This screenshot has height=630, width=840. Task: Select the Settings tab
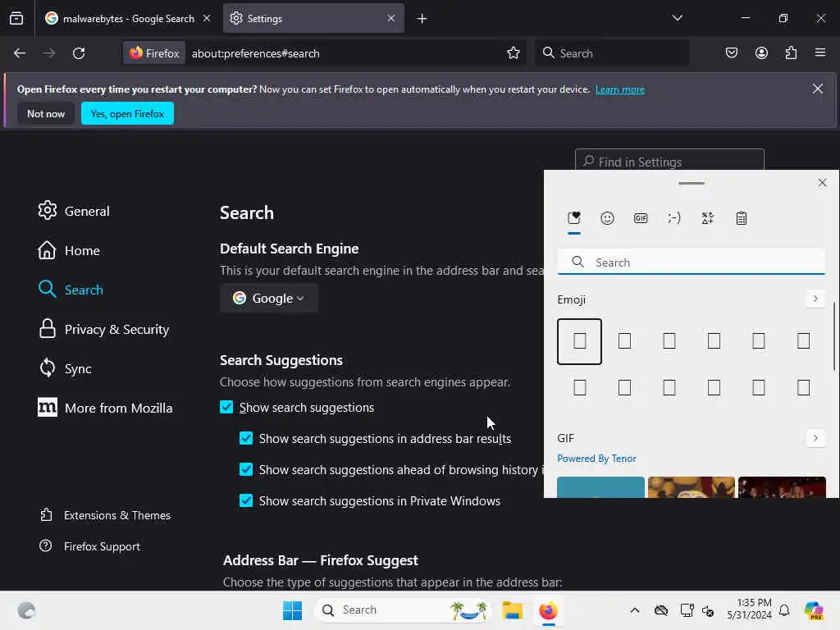tap(313, 18)
